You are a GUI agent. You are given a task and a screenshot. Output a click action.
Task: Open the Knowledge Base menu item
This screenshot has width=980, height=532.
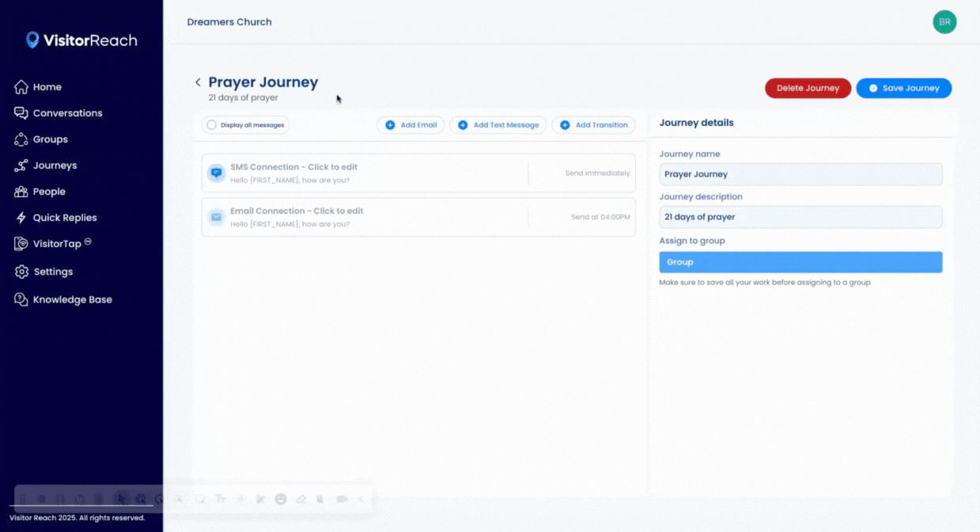72,300
